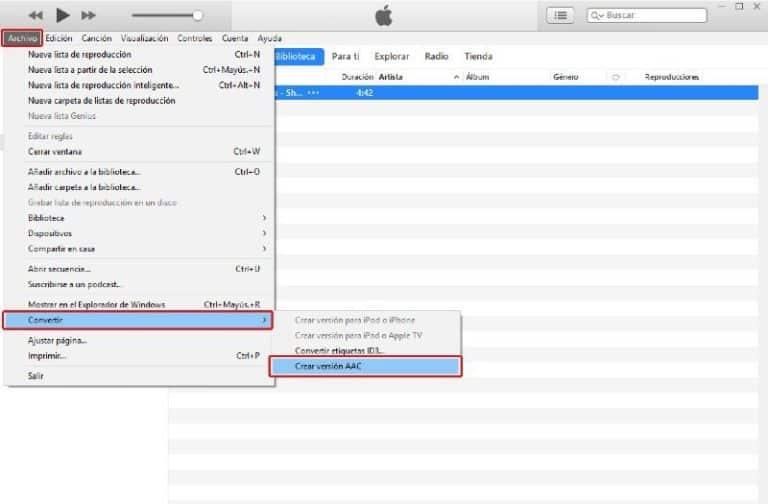The width and height of the screenshot is (768, 504).
Task: Sort by the Artista column header
Action: [x=390, y=77]
